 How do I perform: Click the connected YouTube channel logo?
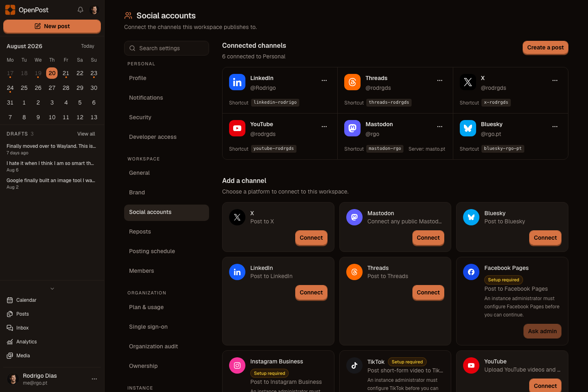click(237, 128)
